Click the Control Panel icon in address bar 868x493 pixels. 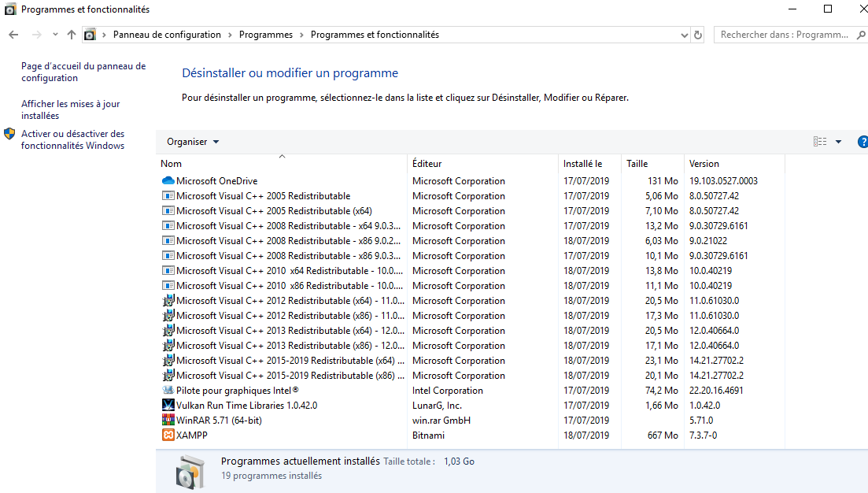pos(90,35)
